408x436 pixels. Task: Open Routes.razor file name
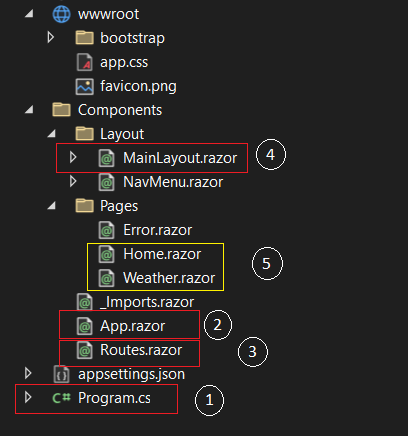click(141, 350)
